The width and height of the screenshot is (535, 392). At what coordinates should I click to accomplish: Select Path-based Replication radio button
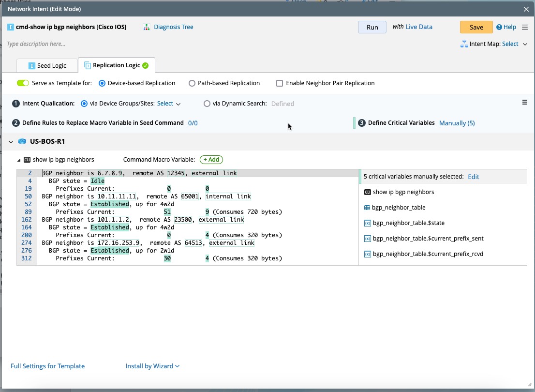pos(192,83)
